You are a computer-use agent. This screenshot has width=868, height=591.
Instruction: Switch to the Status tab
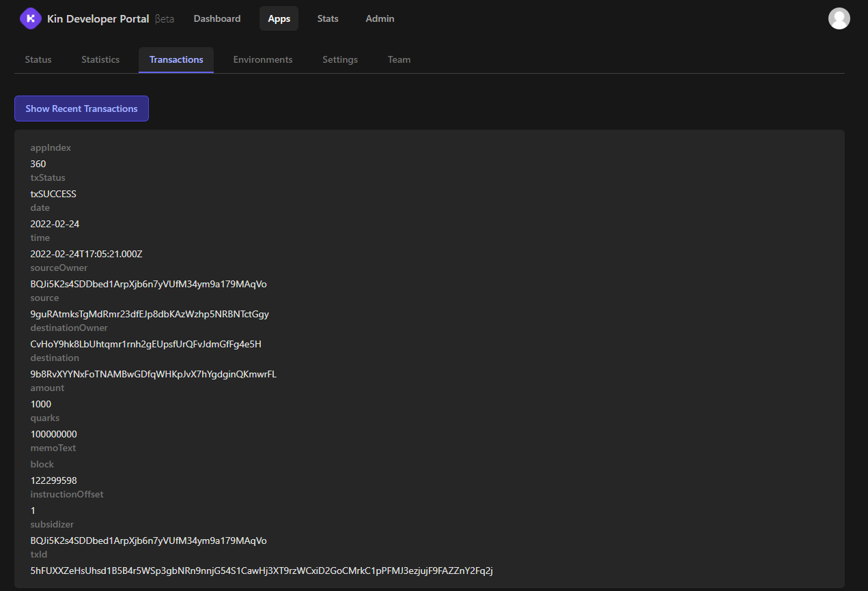[38, 59]
